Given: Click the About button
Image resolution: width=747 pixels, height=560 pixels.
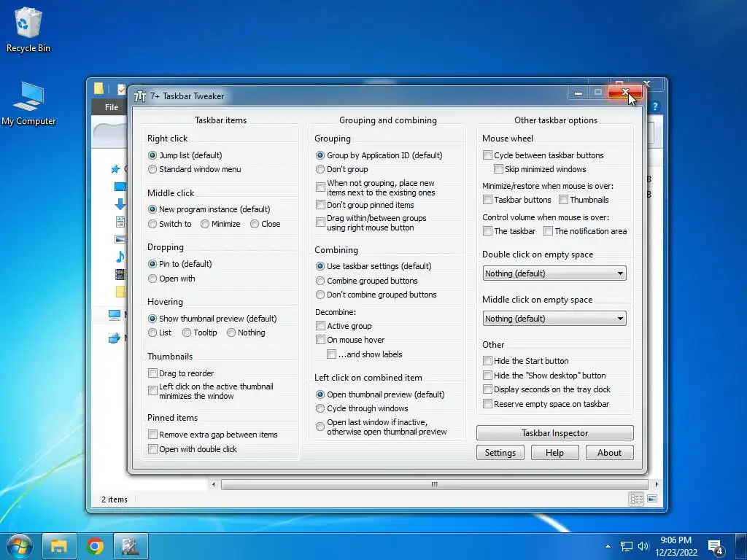Looking at the screenshot, I should click(x=609, y=452).
